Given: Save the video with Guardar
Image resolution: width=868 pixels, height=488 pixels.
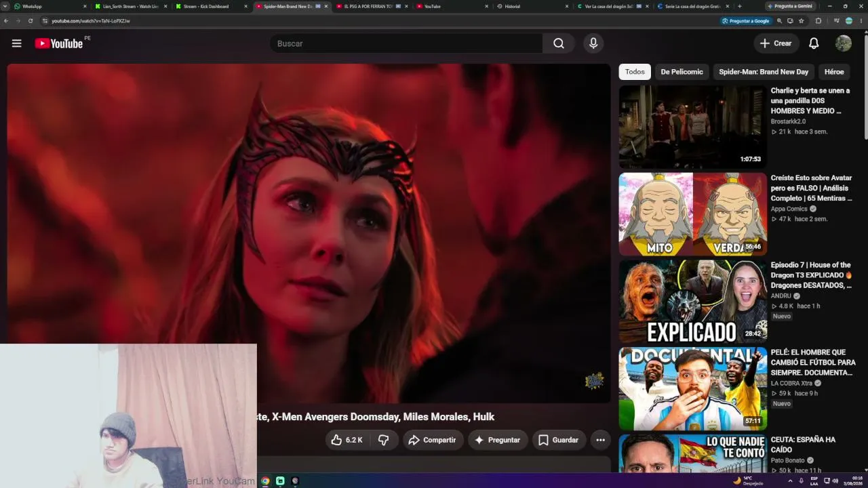Looking at the screenshot, I should click(558, 440).
